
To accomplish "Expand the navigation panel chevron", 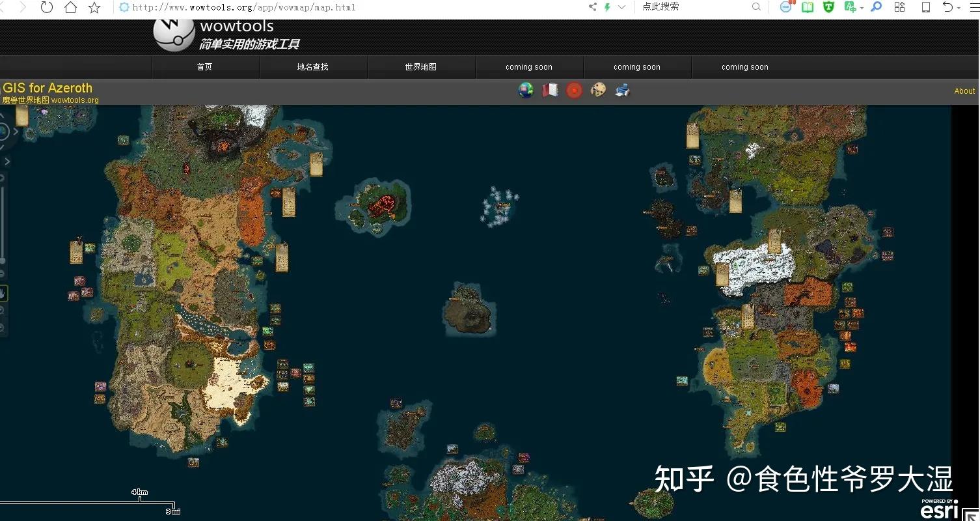I will [x=7, y=161].
